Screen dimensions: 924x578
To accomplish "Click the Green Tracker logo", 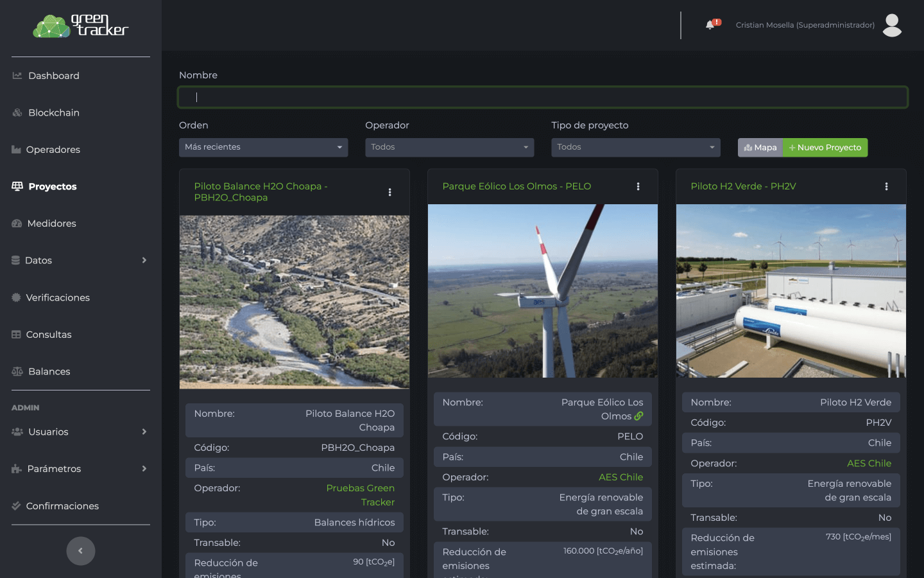I will [81, 26].
